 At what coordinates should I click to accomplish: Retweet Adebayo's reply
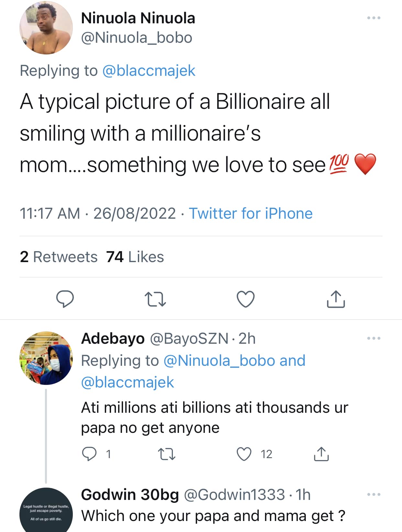coord(167,454)
